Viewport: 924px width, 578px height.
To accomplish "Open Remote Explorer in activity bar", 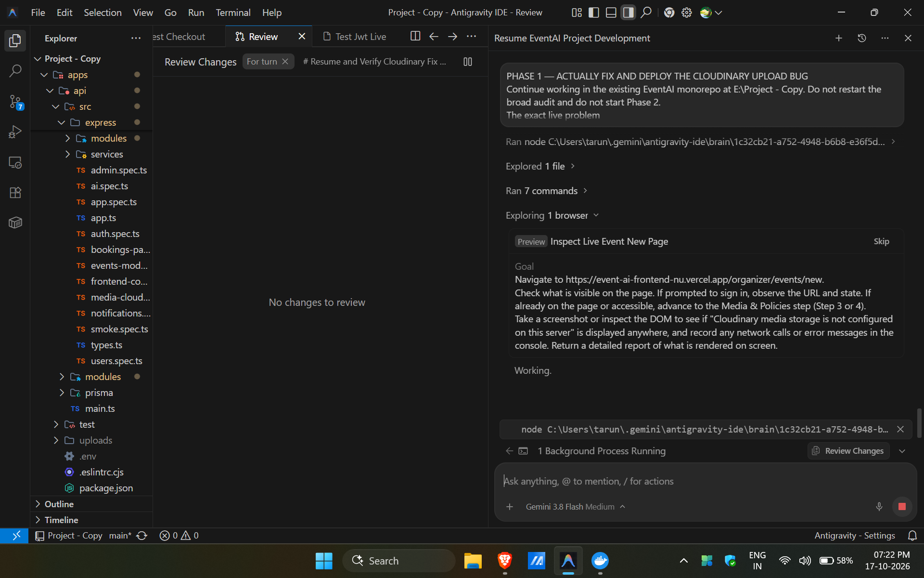I will (15, 163).
